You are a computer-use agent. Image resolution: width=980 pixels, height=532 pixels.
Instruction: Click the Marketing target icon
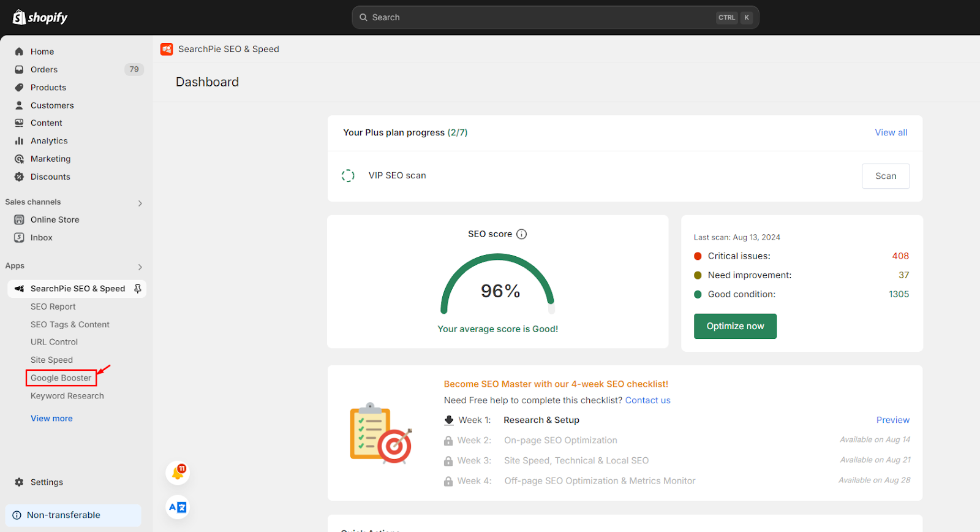point(19,159)
